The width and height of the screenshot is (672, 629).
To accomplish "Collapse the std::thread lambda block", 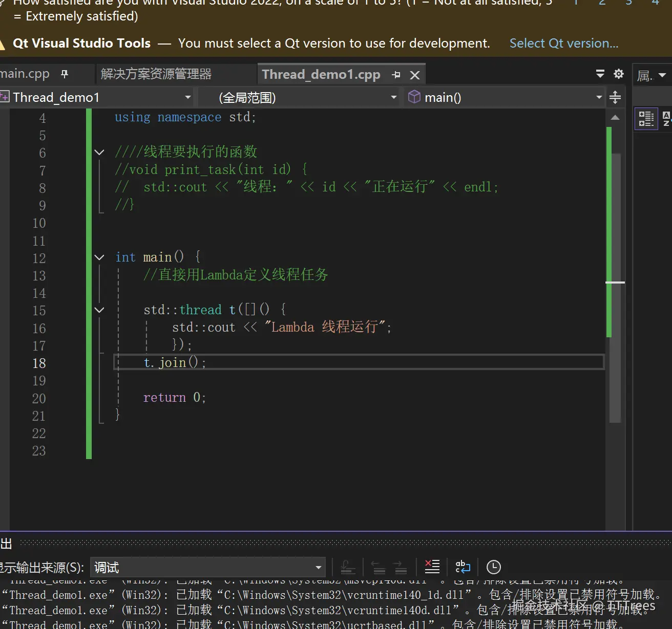I will point(99,310).
